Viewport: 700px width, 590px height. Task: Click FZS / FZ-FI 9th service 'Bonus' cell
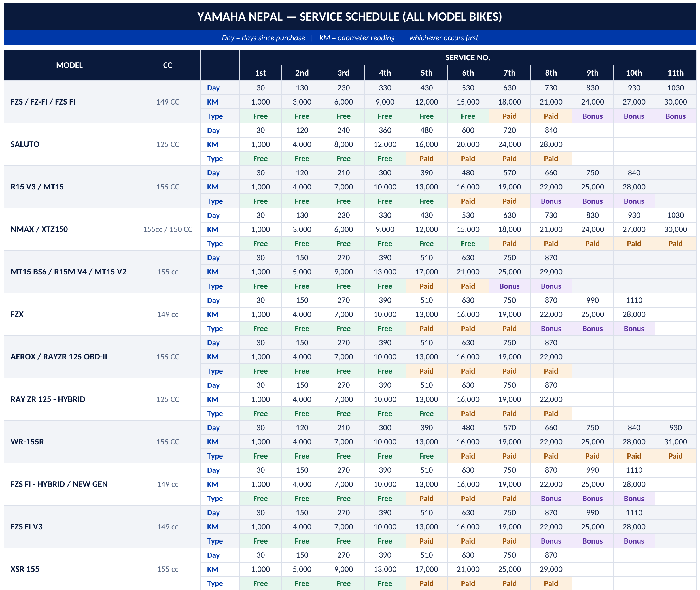[x=593, y=116]
